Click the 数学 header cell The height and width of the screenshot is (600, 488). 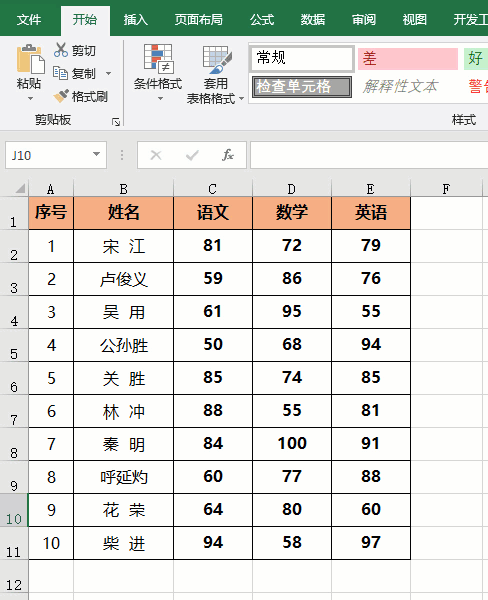click(292, 213)
